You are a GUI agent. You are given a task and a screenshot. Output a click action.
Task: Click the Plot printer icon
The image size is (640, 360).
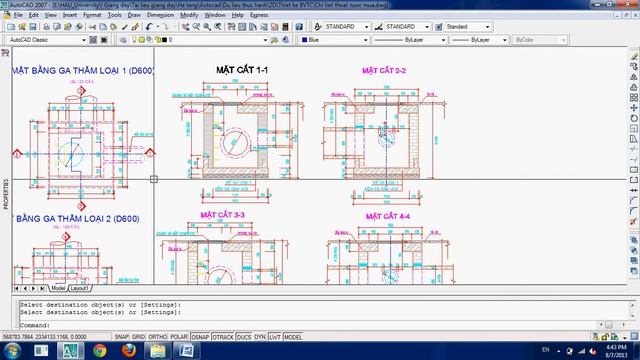pos(46,27)
